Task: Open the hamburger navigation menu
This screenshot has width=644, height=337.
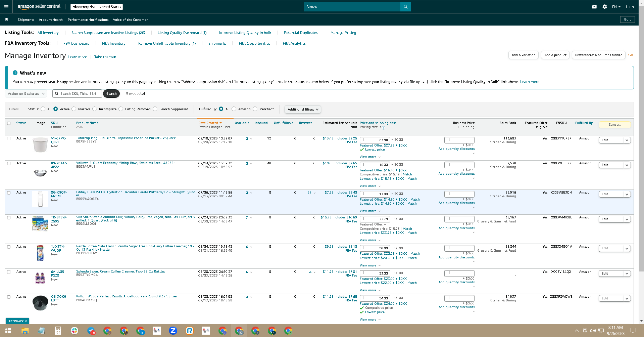Action: (6, 7)
